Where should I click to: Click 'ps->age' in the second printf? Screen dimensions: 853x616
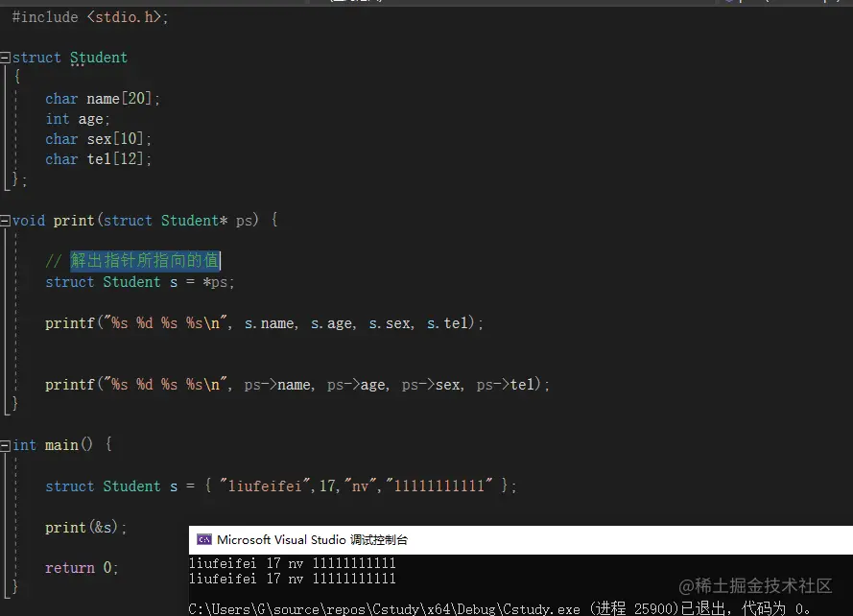(x=358, y=385)
